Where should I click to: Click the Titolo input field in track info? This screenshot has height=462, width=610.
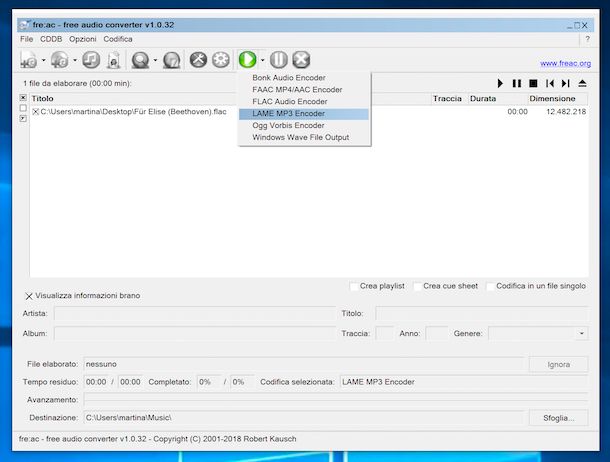[x=482, y=313]
